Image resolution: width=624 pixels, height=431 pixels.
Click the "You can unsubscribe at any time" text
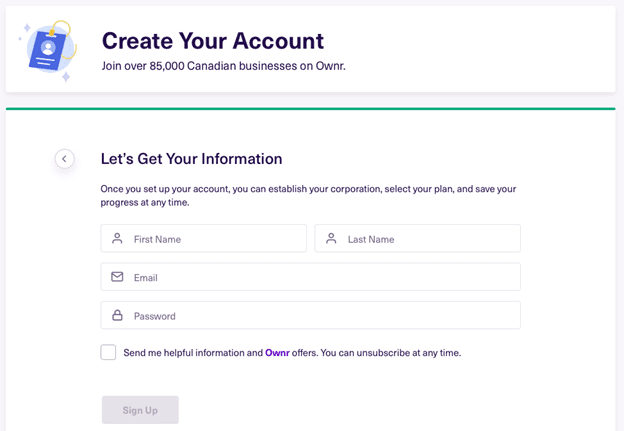[x=391, y=353]
